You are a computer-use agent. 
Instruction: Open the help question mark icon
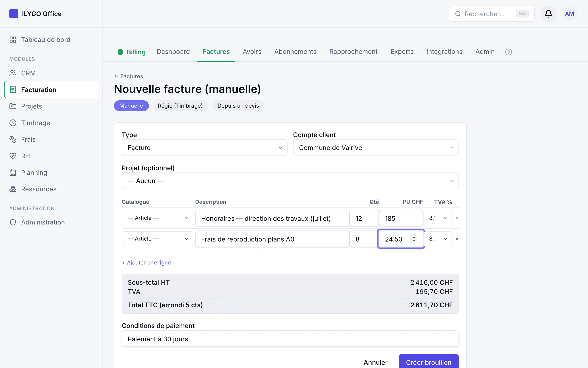click(x=508, y=52)
